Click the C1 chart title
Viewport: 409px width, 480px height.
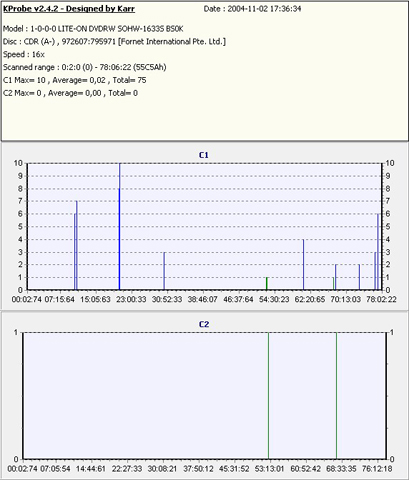click(204, 155)
